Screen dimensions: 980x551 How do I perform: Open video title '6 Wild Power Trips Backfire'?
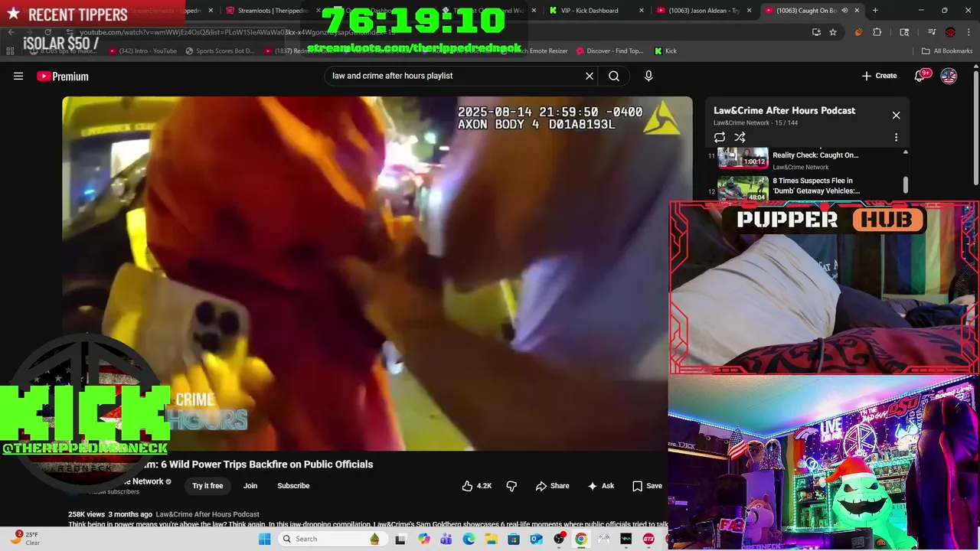[x=266, y=465]
